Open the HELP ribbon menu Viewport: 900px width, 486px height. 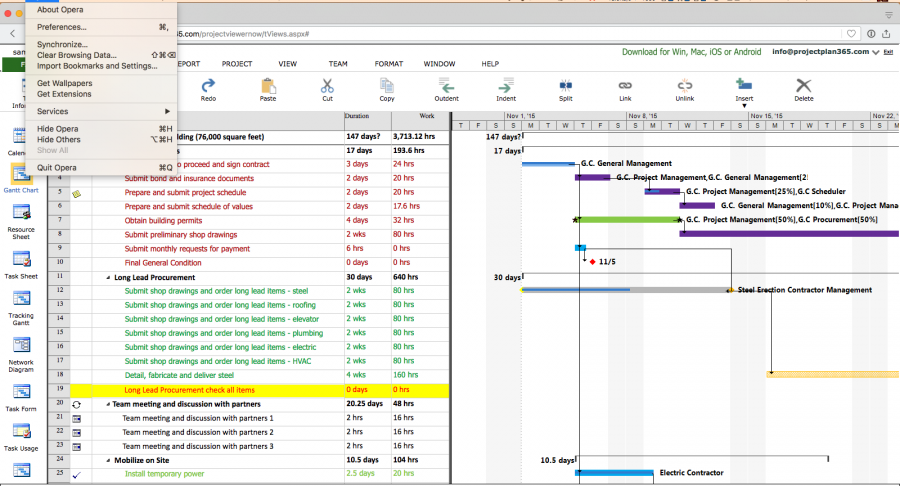490,64
